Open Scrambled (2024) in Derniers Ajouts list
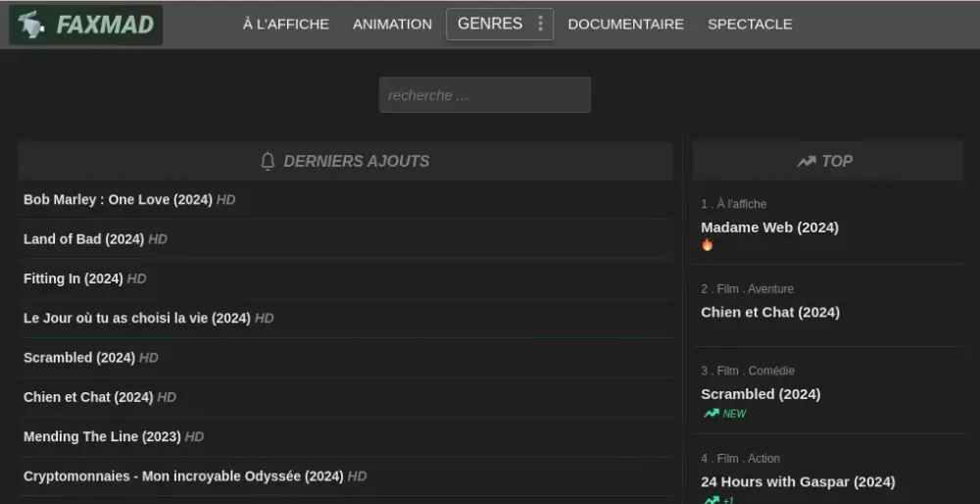This screenshot has width=980, height=504. click(79, 357)
